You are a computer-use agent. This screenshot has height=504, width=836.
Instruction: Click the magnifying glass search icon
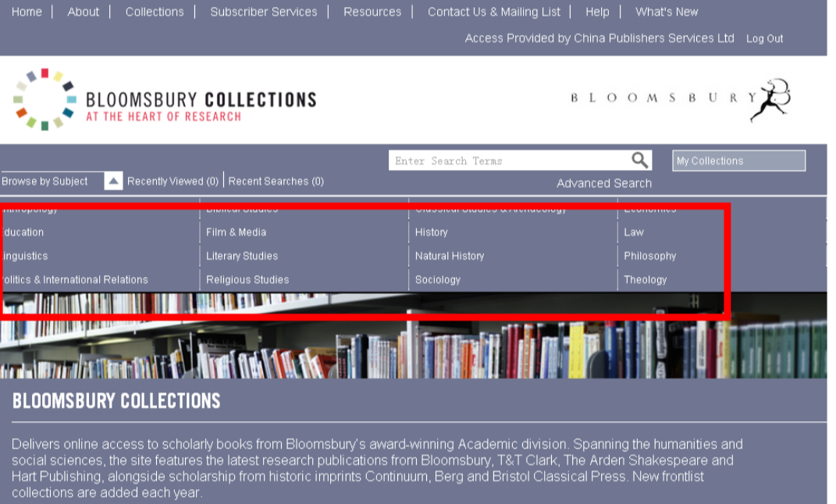[640, 161]
